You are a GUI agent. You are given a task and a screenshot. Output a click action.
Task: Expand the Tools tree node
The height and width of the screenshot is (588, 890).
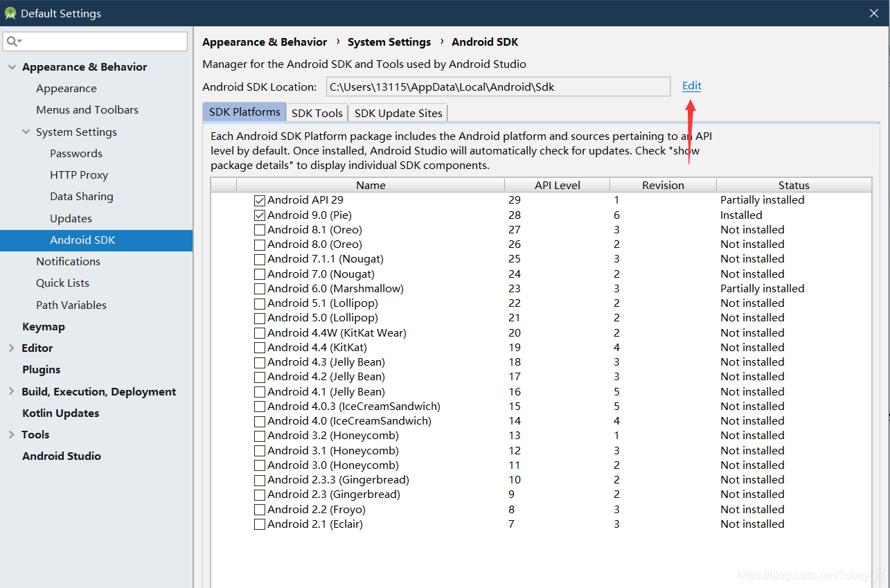point(12,434)
